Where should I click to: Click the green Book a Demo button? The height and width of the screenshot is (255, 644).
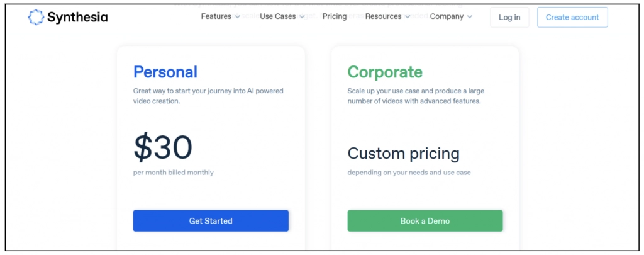click(x=425, y=221)
